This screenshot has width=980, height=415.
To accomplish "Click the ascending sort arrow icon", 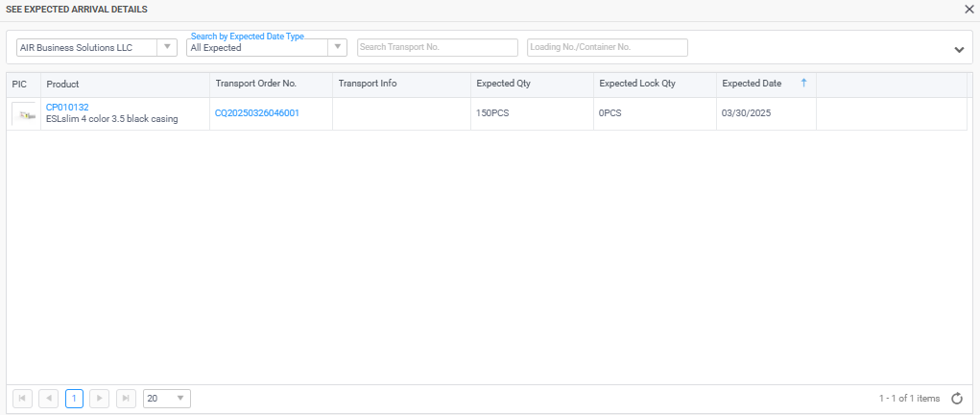I will click(x=803, y=84).
